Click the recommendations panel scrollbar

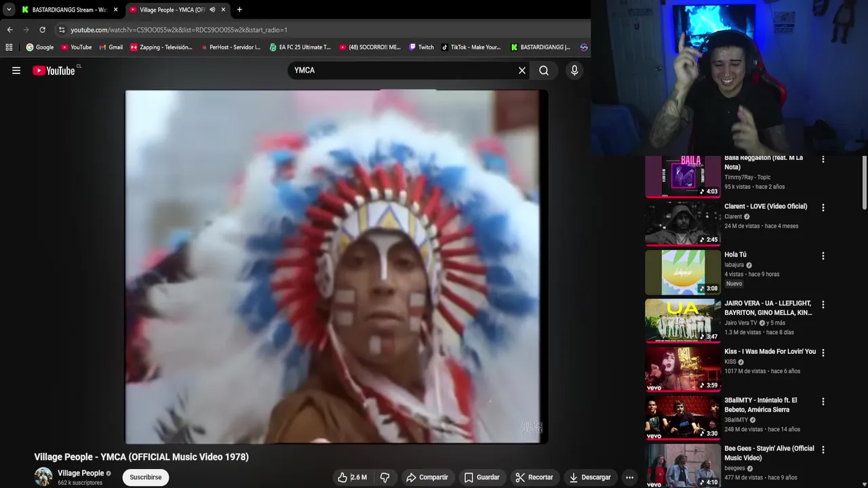[x=865, y=183]
